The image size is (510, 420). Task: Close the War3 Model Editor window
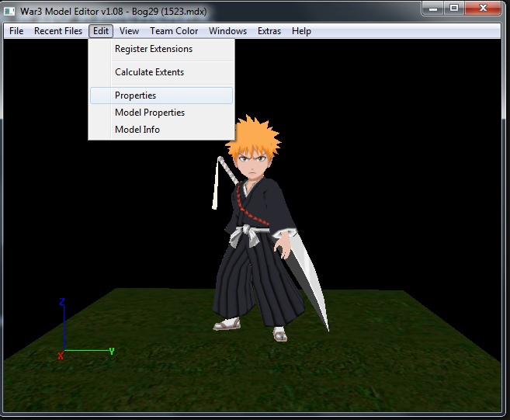(x=483, y=8)
